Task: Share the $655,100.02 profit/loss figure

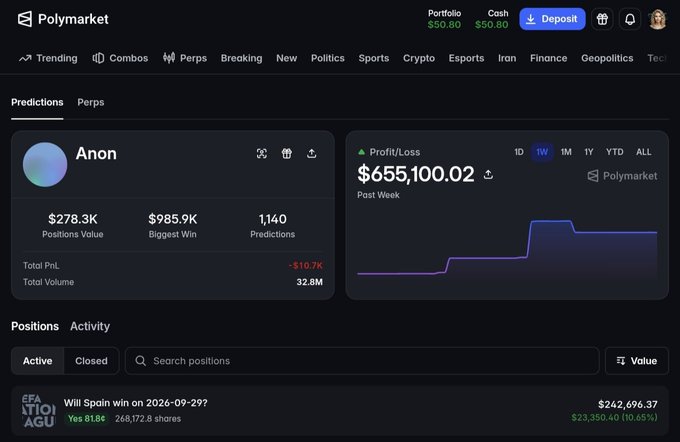Action: [x=488, y=174]
